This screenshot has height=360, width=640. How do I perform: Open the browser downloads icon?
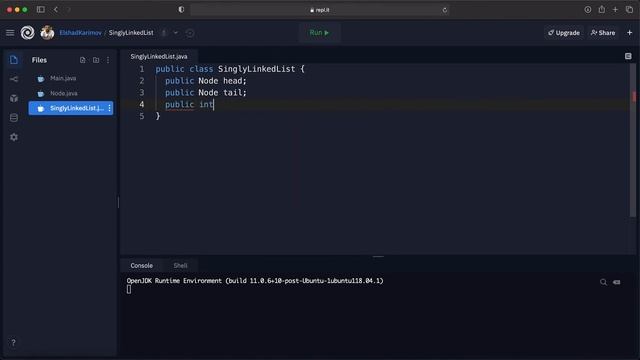click(x=587, y=9)
